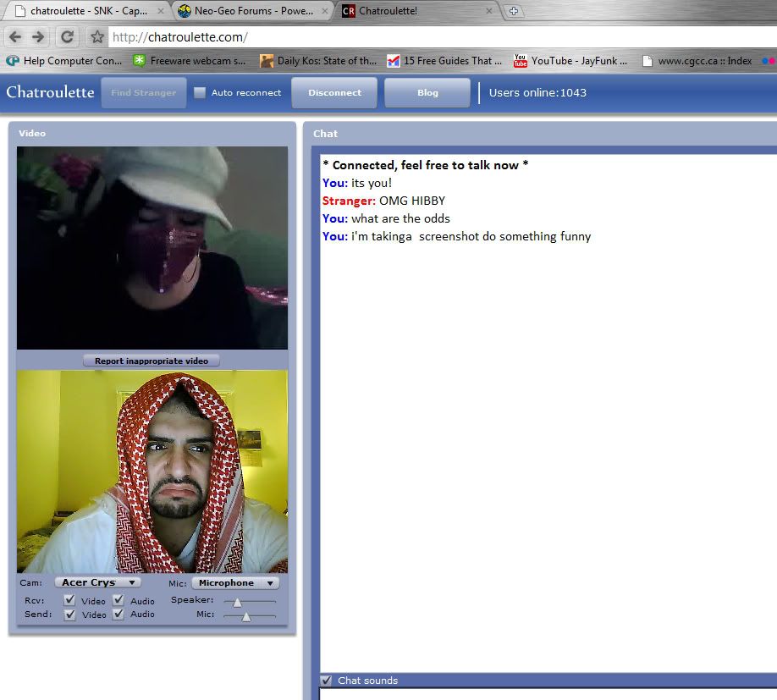
Task: Open the Daily Kos bookmark icon
Action: (x=267, y=61)
